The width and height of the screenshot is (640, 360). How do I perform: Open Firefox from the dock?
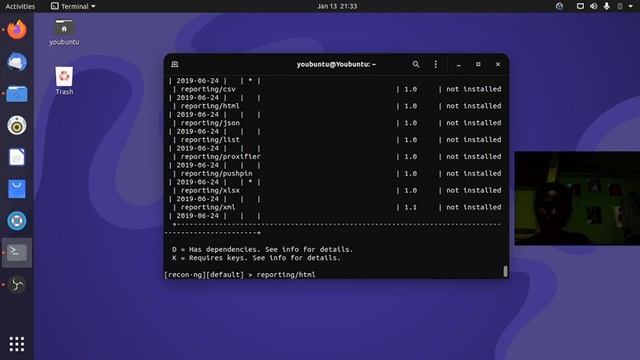[x=17, y=29]
